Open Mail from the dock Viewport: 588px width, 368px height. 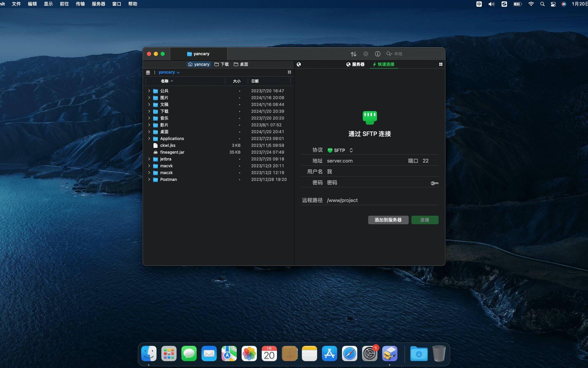tap(209, 354)
